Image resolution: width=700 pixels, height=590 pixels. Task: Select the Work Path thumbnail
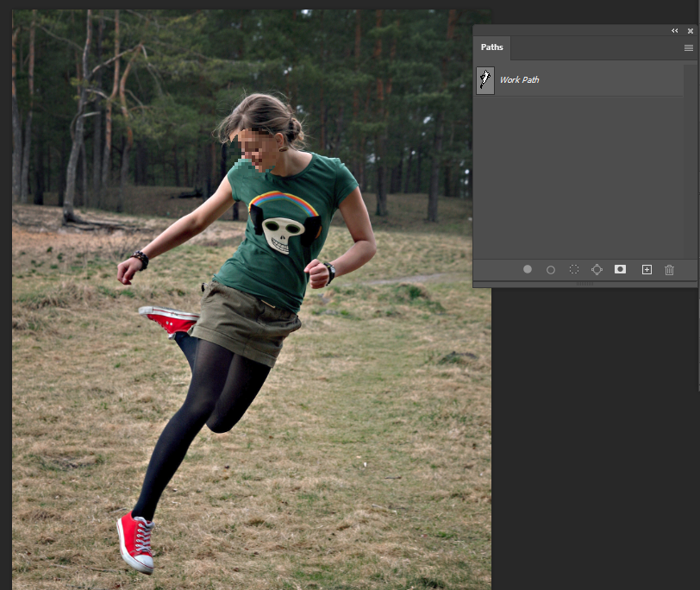(x=485, y=80)
